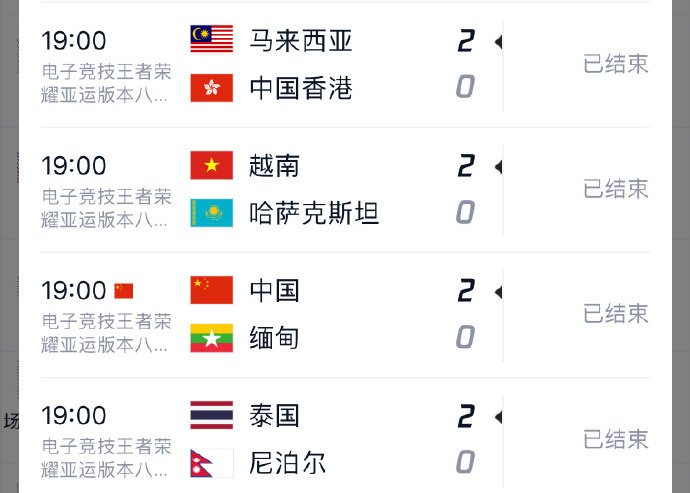Click the Malaysia flag icon
Viewport: 690px width, 493px height.
pos(211,40)
